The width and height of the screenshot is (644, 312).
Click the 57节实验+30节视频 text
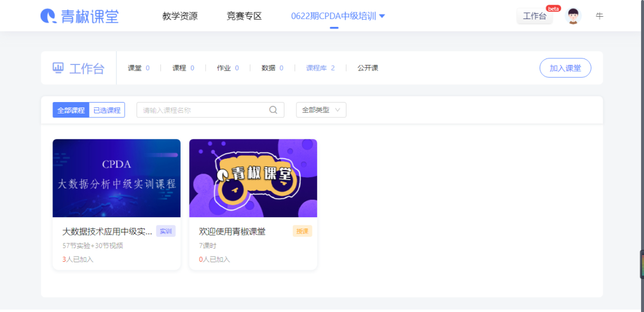[x=93, y=246]
